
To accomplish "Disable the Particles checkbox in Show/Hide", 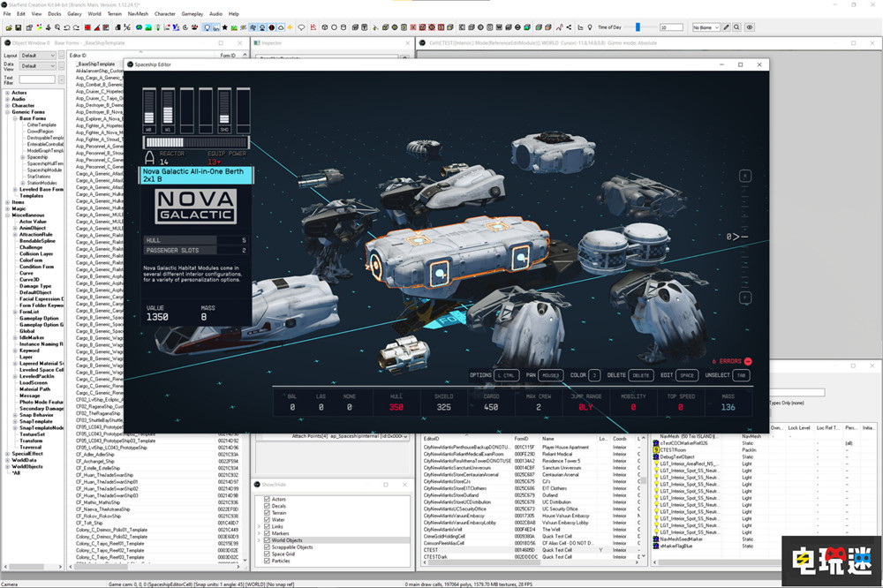I will click(268, 561).
